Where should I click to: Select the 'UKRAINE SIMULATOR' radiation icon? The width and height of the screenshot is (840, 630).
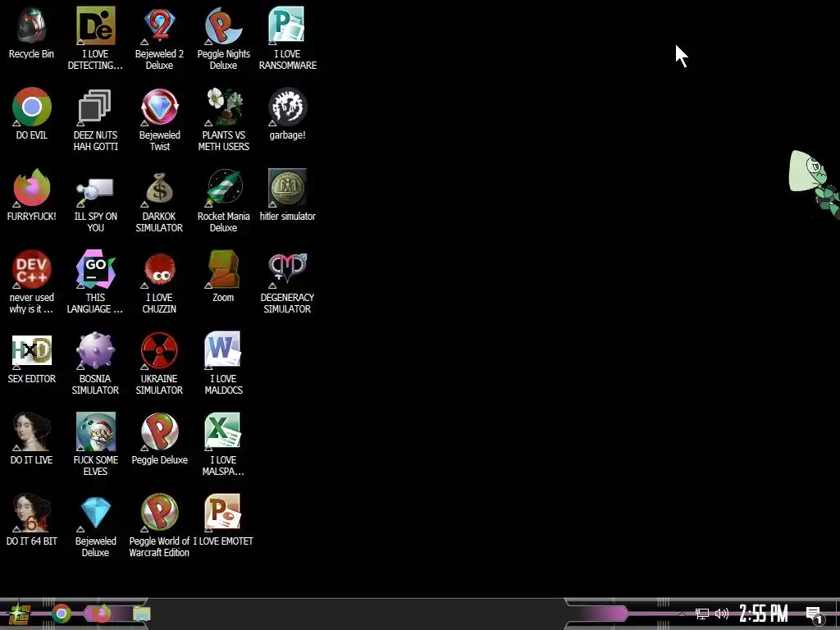click(159, 351)
